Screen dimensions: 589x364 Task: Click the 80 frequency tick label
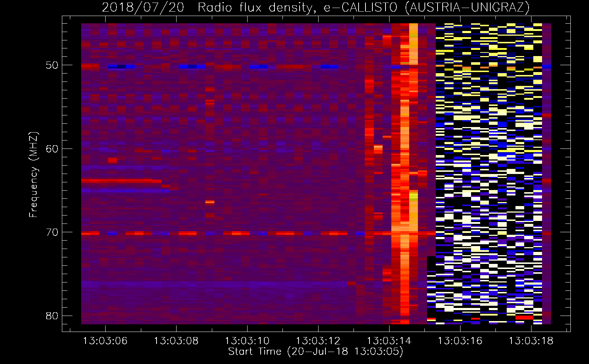[x=52, y=316]
